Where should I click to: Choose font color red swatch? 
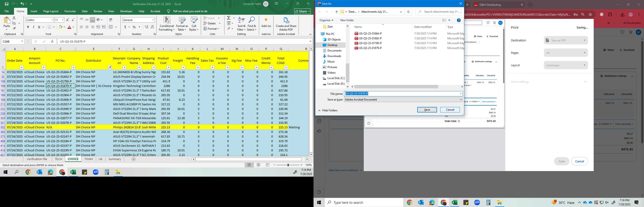point(69,27)
